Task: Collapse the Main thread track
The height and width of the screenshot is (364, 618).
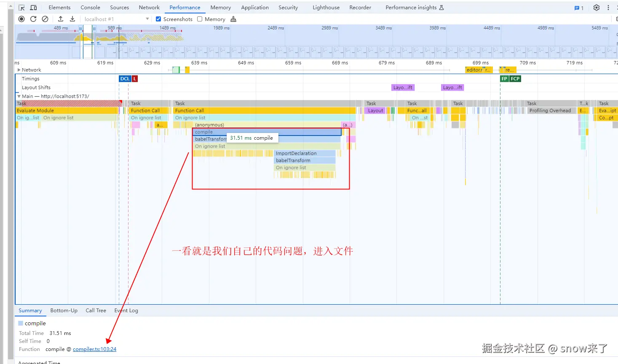Action: point(19,96)
